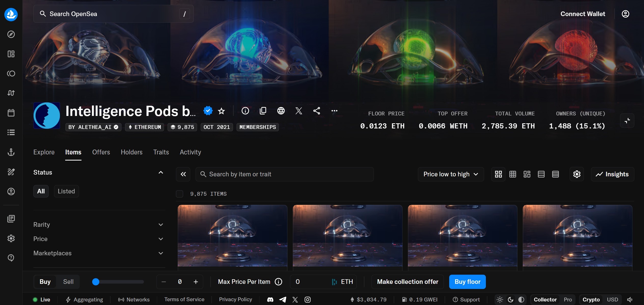Check the select-all items checkbox
The image size is (644, 305).
[180, 194]
